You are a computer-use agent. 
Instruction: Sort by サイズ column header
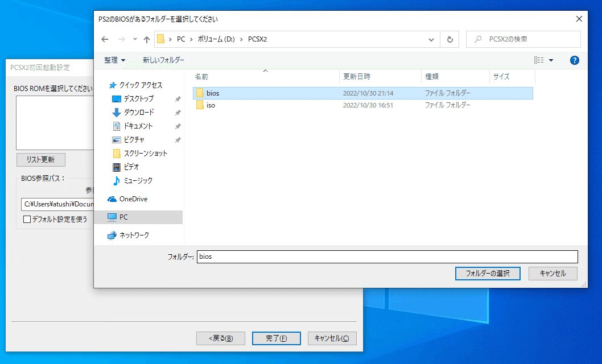point(513,77)
